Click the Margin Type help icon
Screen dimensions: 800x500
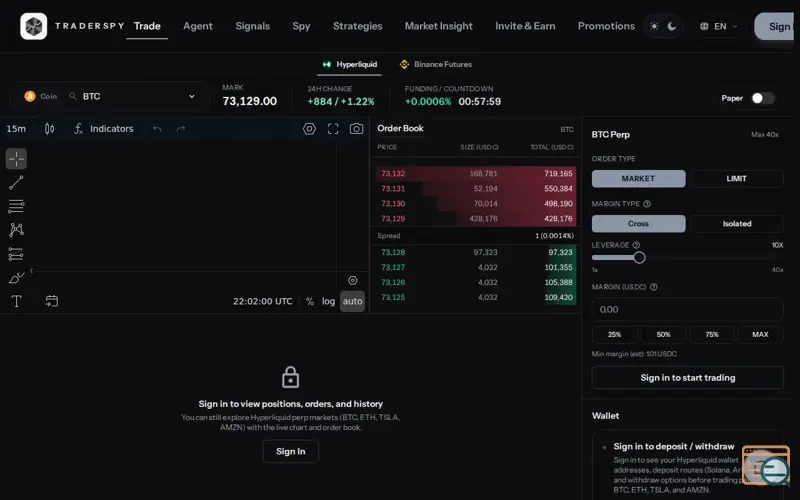pos(647,204)
